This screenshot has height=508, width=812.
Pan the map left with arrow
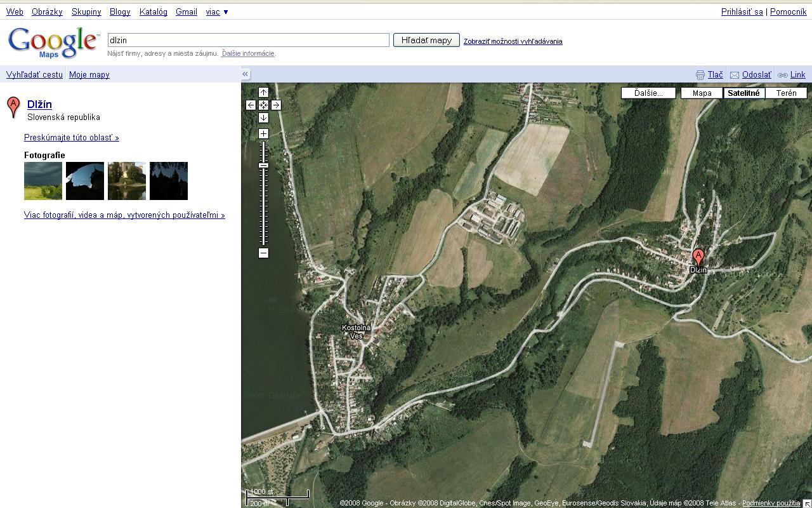pyautogui.click(x=251, y=105)
